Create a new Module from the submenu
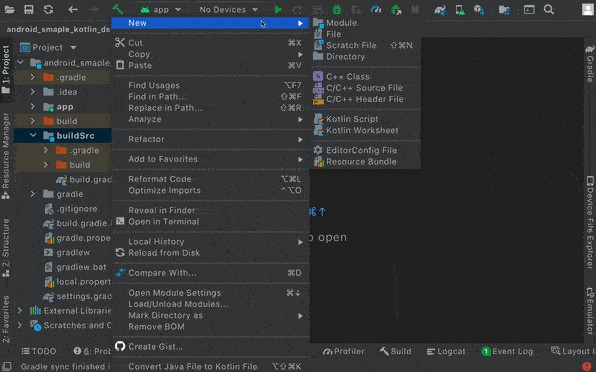This screenshot has width=596, height=372. [365, 23]
